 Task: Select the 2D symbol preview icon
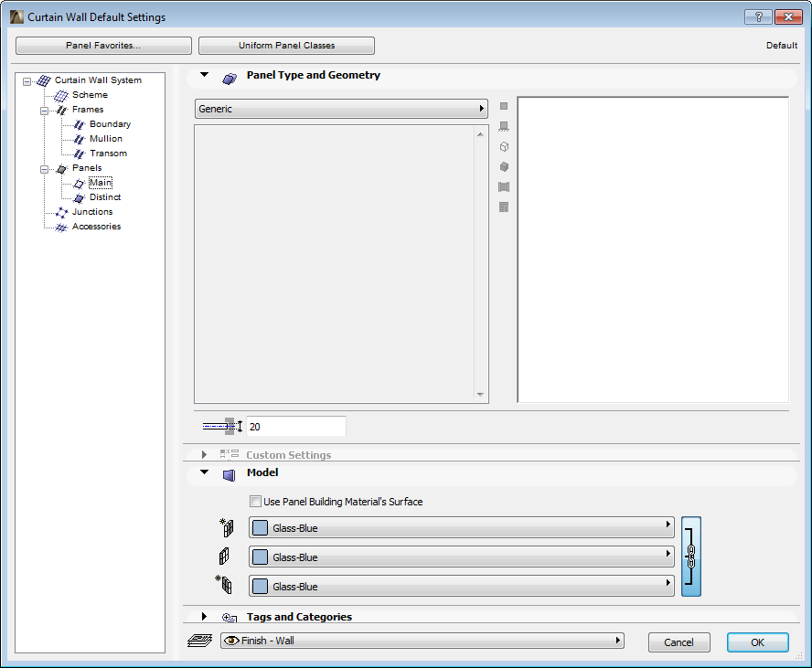[x=504, y=106]
